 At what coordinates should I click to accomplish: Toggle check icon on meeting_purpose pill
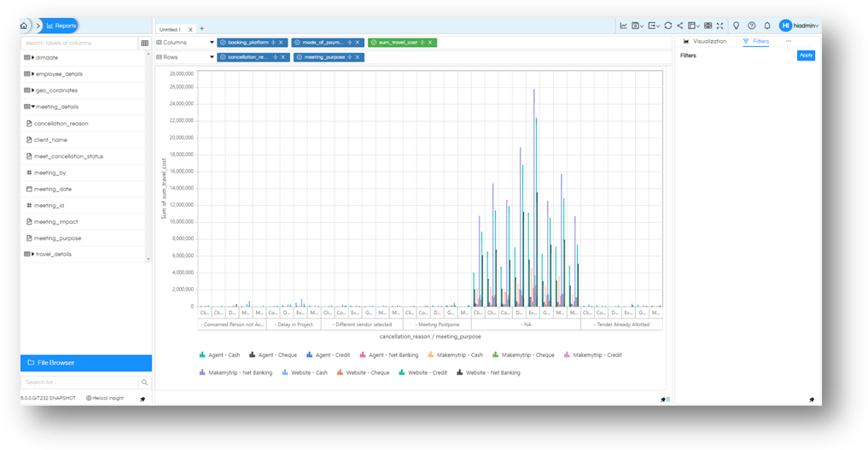[x=300, y=57]
